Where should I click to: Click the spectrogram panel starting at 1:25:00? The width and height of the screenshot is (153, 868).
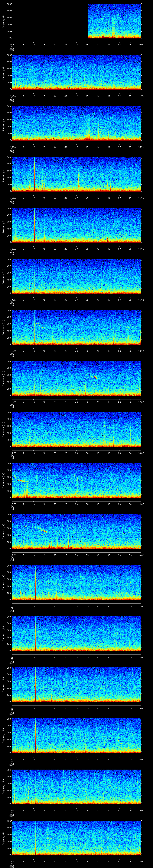pyautogui.click(x=77, y=838)
